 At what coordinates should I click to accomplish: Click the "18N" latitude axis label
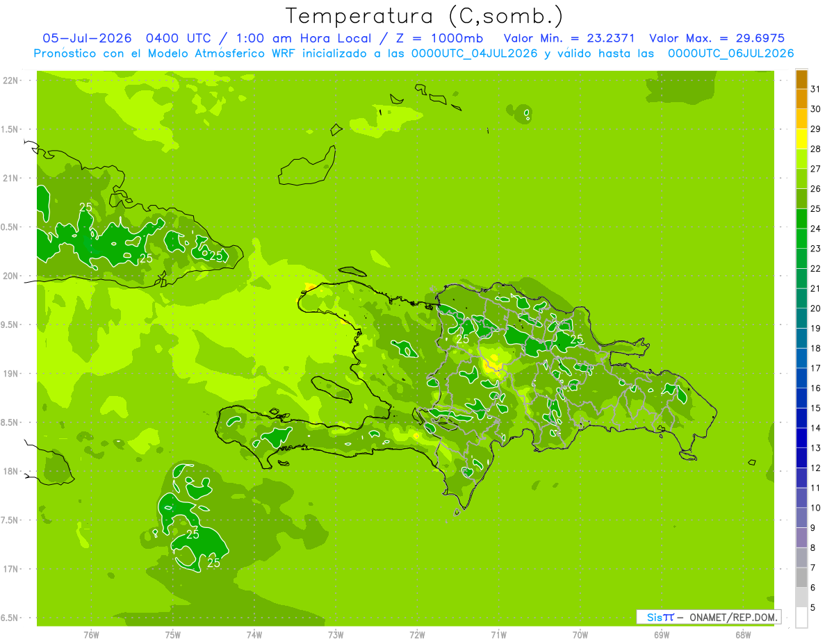pos(11,472)
